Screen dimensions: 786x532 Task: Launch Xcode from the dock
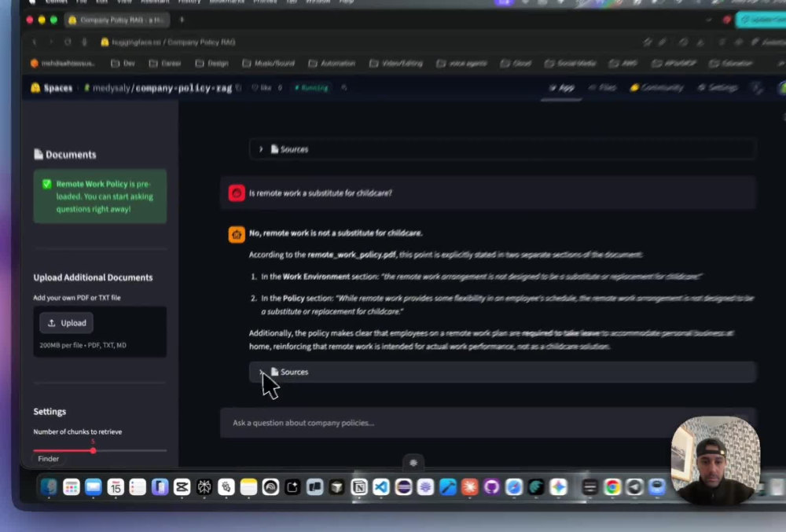pos(448,487)
